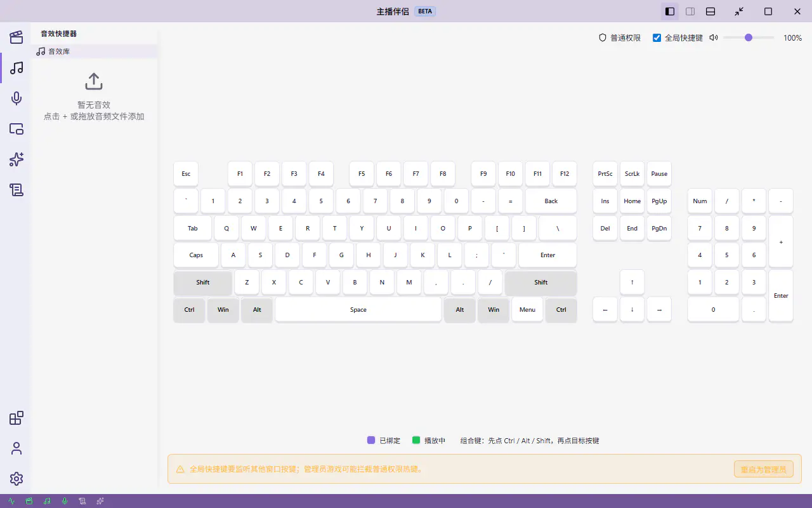
Task: Click the 重启为管理员 button
Action: coord(764,469)
